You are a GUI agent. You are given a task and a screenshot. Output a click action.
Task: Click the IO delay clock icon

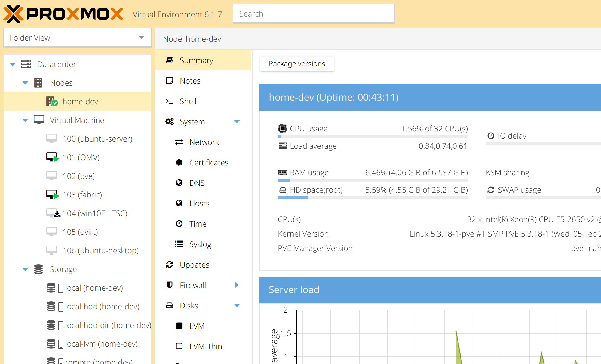pos(491,136)
